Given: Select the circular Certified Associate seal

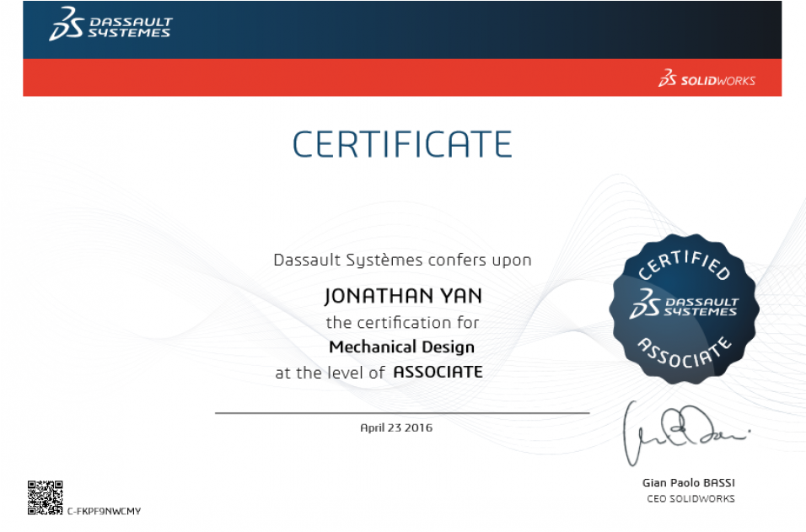Looking at the screenshot, I should coord(685,310).
